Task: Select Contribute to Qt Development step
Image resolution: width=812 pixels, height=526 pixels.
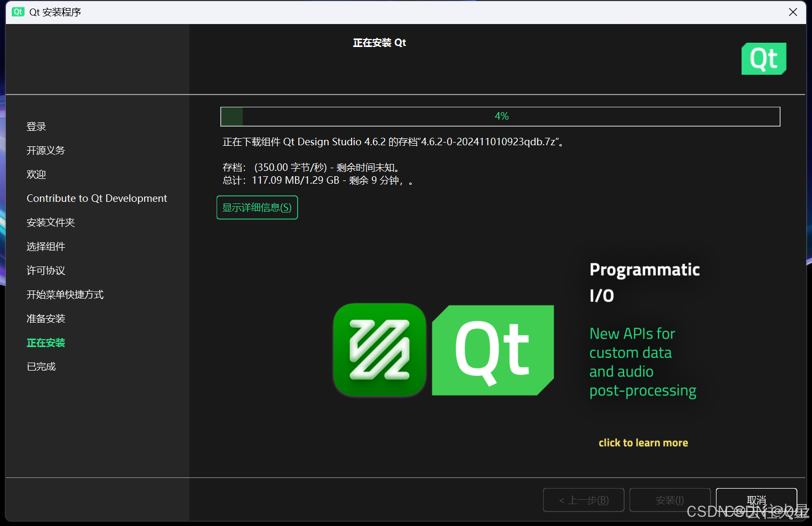Action: (x=97, y=198)
